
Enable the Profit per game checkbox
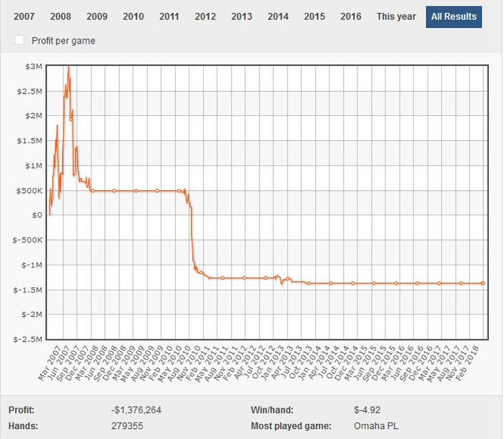19,41
